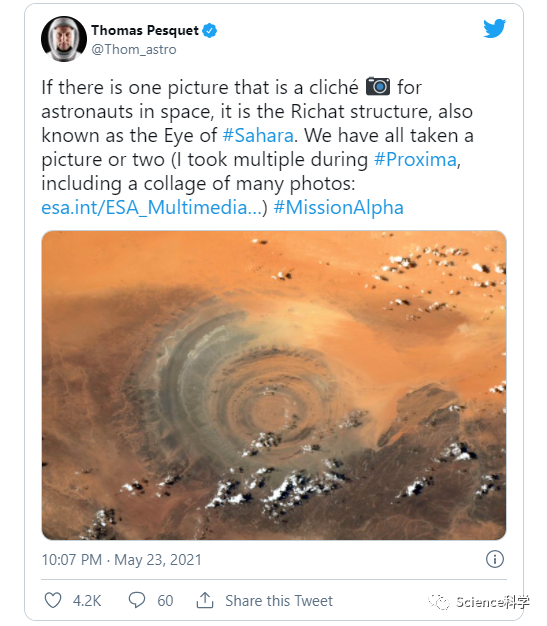This screenshot has width=547, height=626.
Task: Open replies via speech bubble icon
Action: click(137, 600)
